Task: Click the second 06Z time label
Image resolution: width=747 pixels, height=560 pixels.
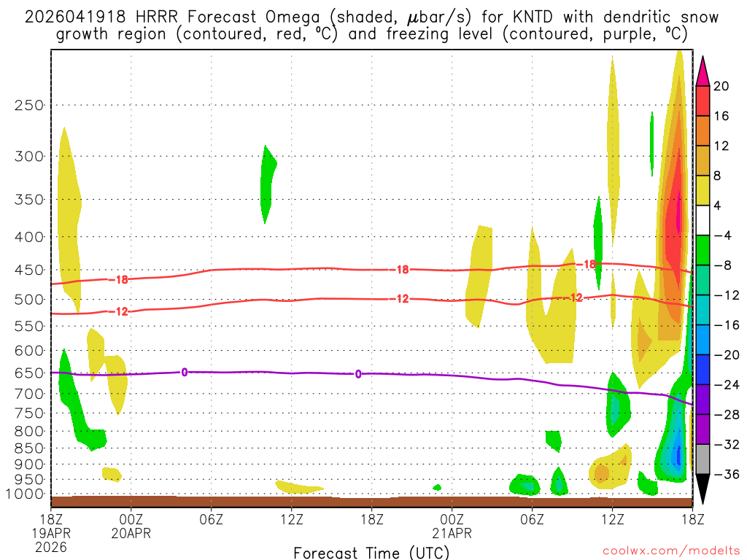Action: tap(532, 519)
